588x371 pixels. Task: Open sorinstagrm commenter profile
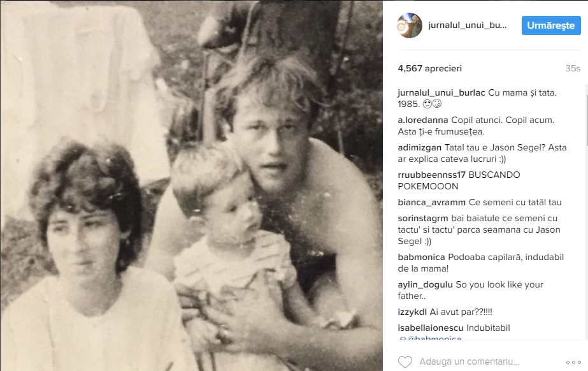click(423, 218)
